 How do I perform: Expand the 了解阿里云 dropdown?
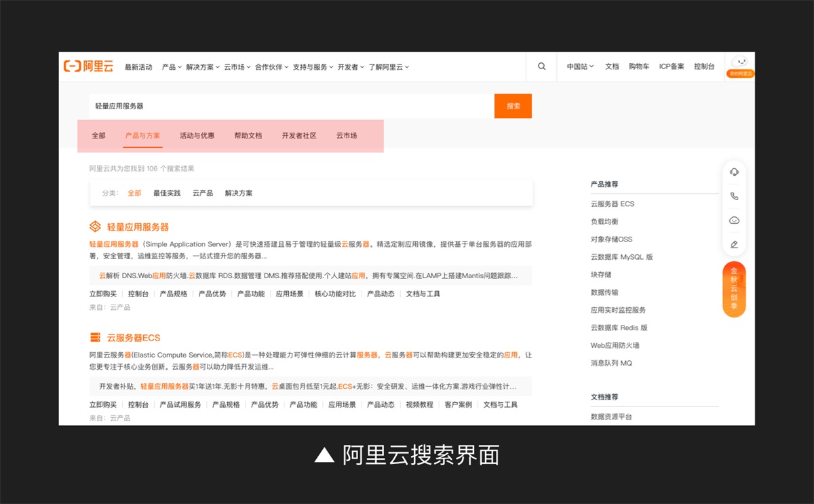[389, 67]
